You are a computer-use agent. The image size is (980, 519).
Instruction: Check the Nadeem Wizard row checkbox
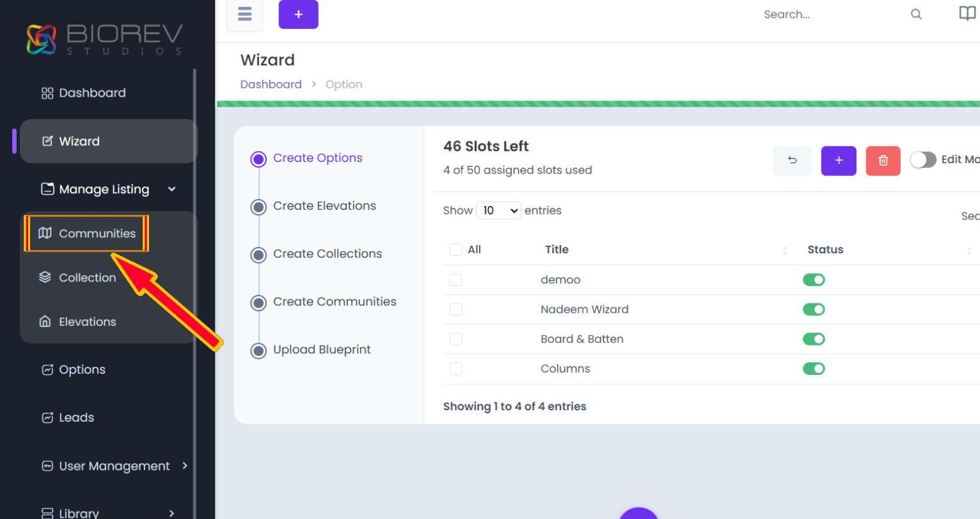pos(455,309)
